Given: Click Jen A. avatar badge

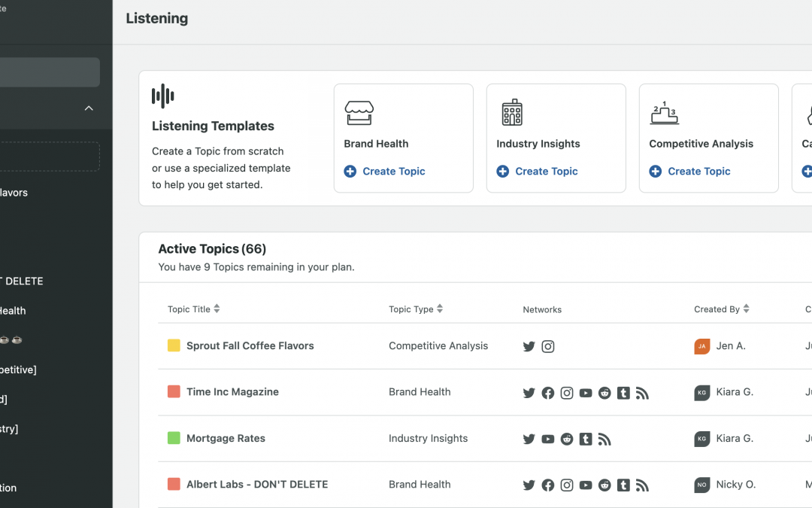Looking at the screenshot, I should (702, 346).
